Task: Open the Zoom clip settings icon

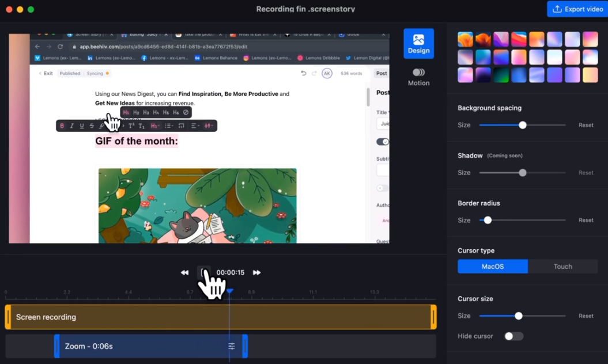Action: pyautogui.click(x=231, y=346)
